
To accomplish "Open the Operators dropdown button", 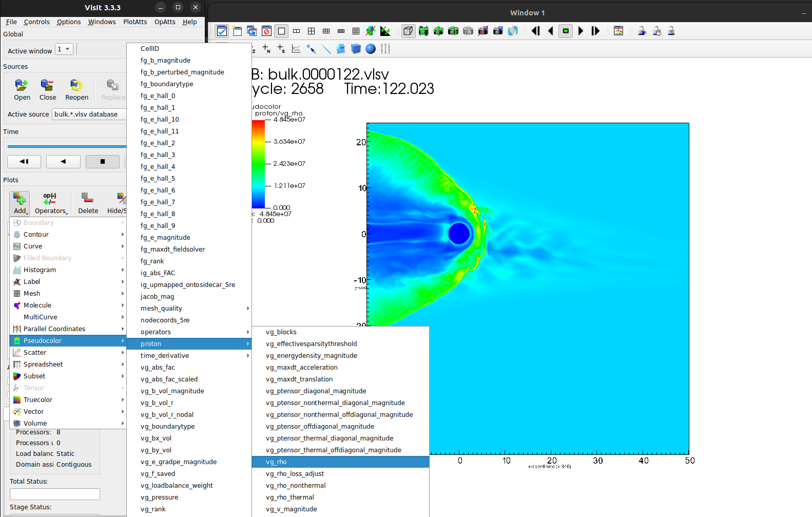I will (50, 203).
